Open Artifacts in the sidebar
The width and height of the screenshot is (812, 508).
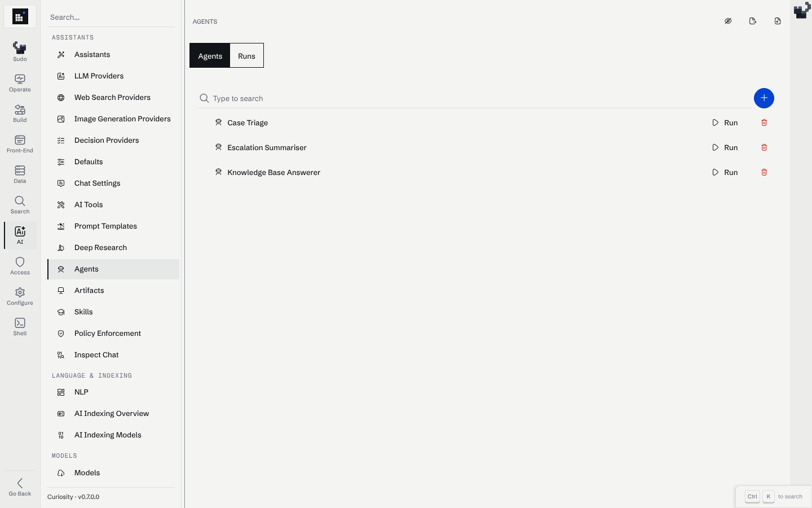pos(113,291)
